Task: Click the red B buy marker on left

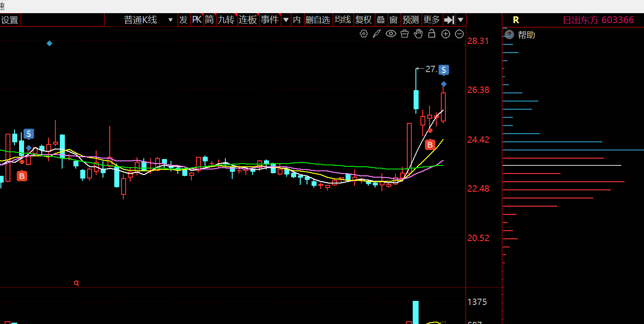Action: 22,176
